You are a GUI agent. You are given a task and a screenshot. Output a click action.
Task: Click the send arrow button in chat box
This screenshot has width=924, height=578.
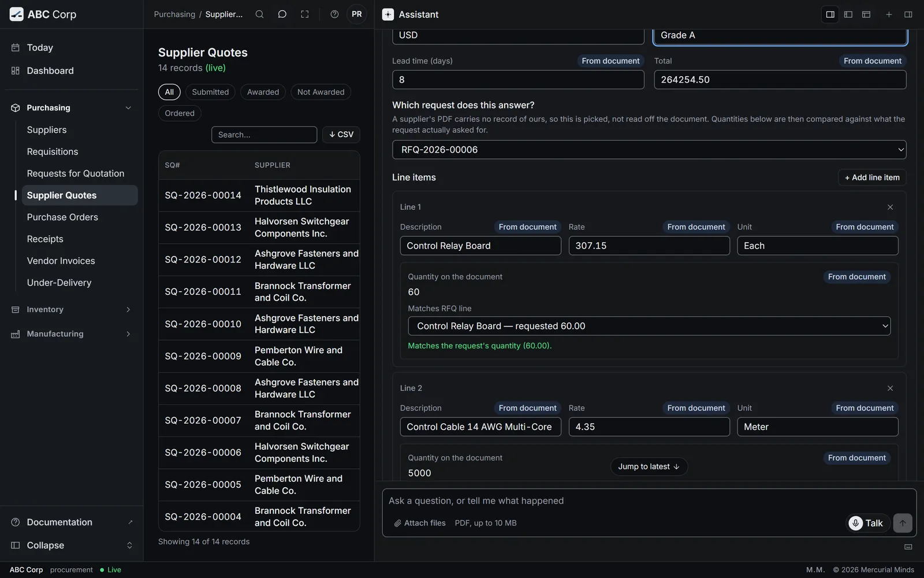pyautogui.click(x=903, y=523)
